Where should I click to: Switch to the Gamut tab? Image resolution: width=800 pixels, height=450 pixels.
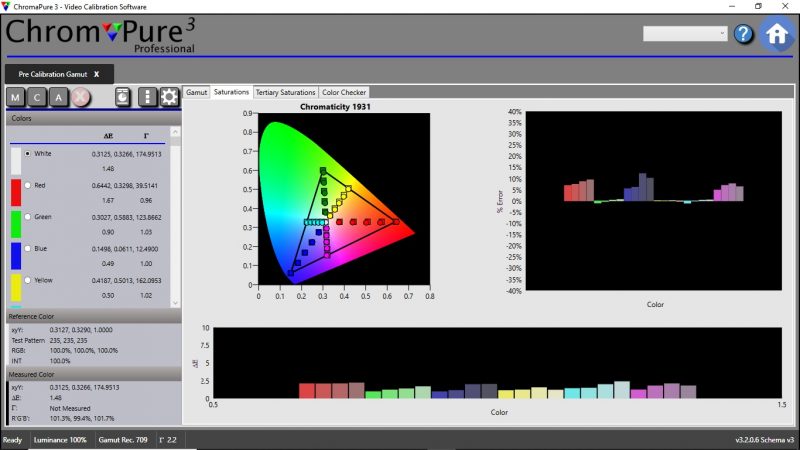pos(196,92)
